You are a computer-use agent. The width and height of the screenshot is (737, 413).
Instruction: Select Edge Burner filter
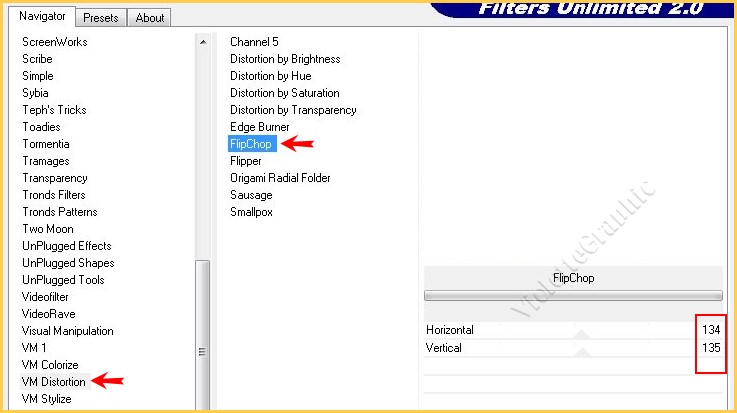click(259, 127)
